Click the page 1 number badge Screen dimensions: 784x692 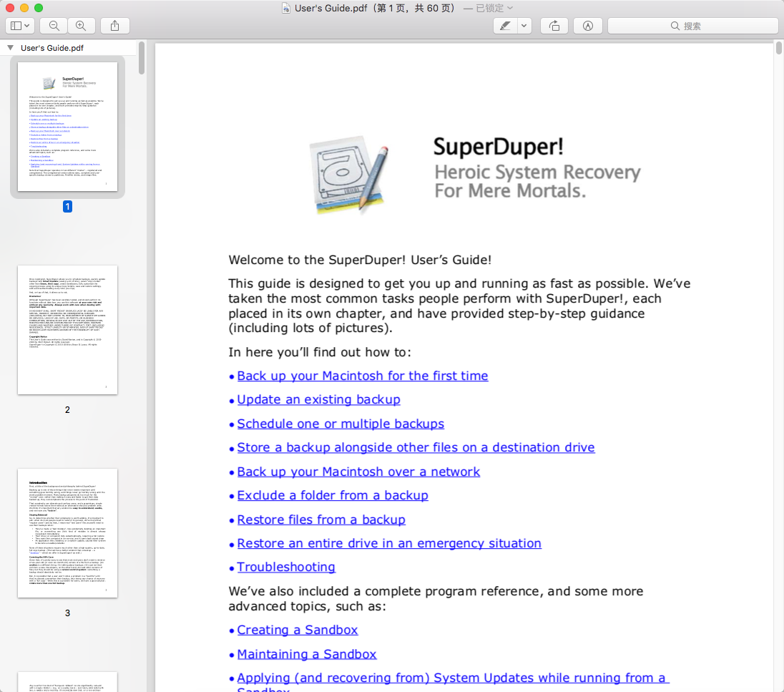tap(67, 206)
